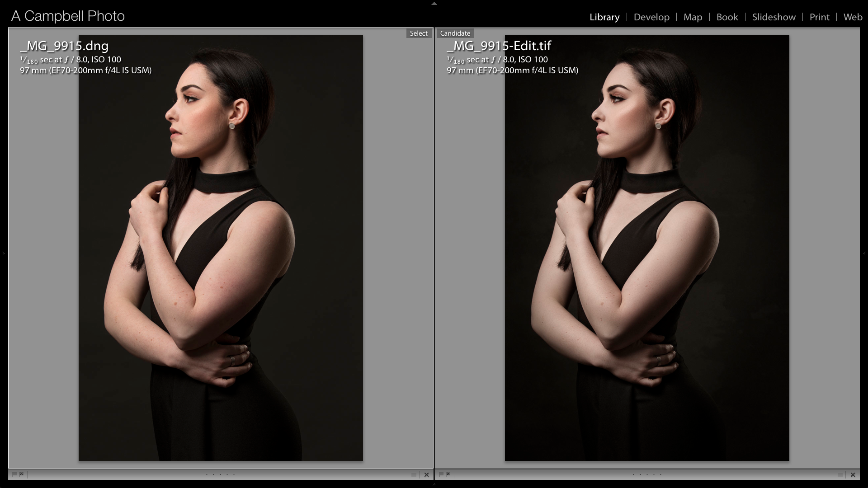This screenshot has height=488, width=868.
Task: Mark the Select photo as rejected
Action: (21, 474)
